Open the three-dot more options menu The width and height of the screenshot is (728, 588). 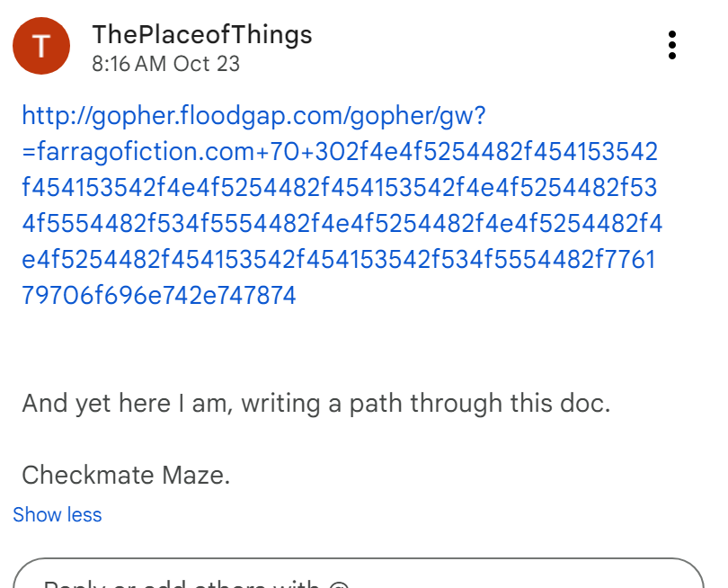(671, 45)
